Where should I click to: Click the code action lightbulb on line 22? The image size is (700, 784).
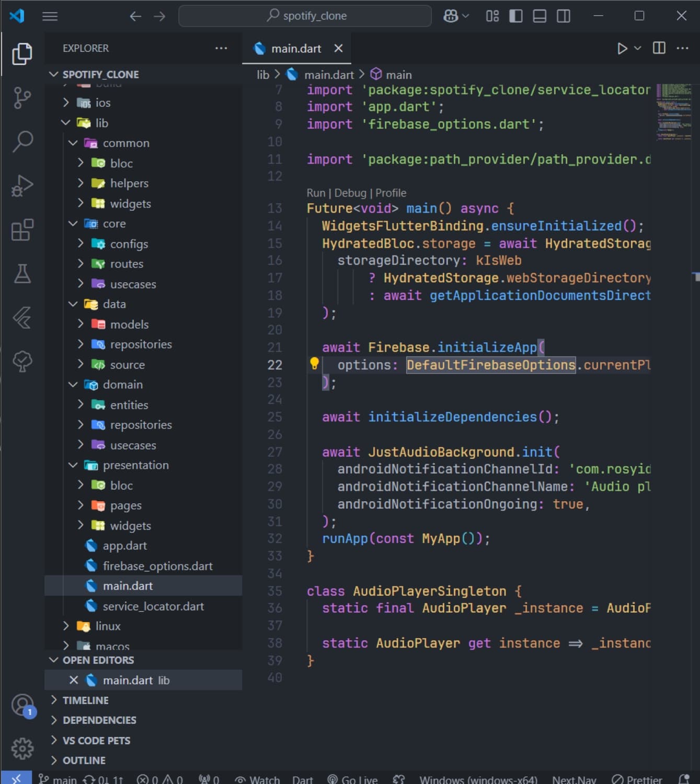coord(314,363)
